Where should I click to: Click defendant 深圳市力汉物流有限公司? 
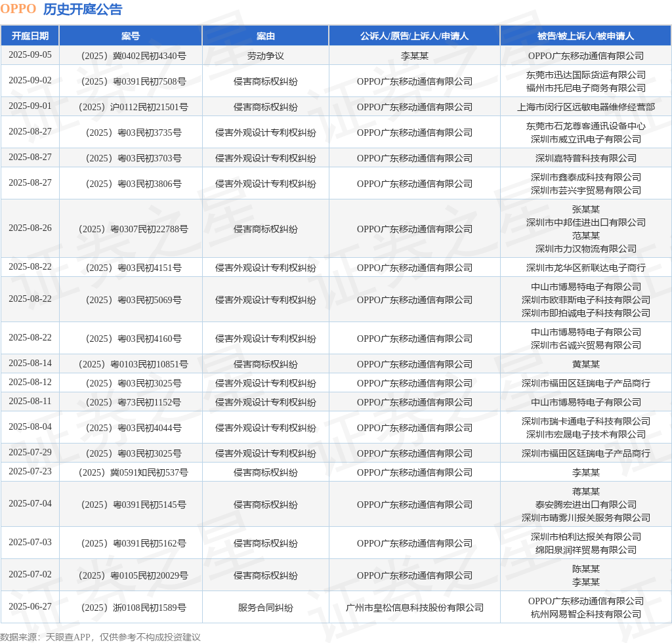[586, 249]
